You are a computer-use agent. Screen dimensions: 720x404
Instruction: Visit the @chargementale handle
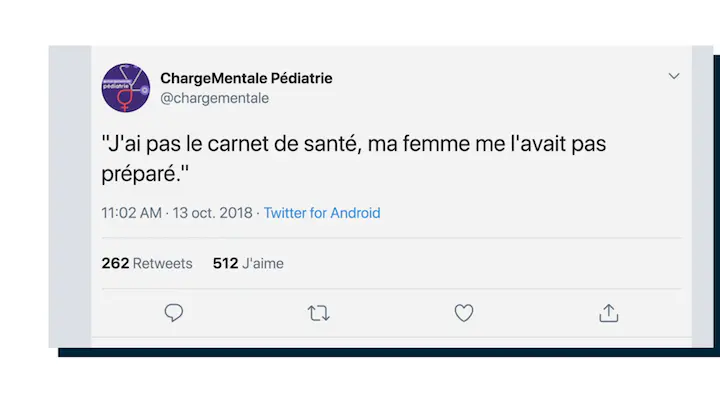[214, 98]
